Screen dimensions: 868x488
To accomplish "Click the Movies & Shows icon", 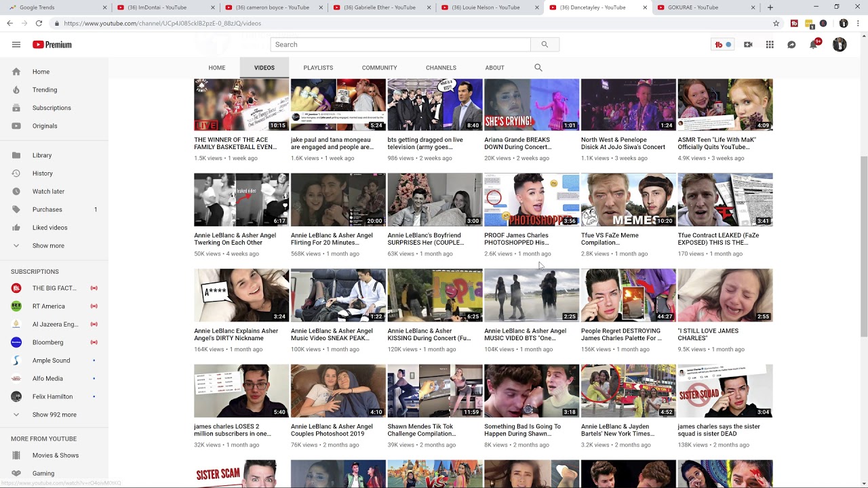I will (16, 455).
